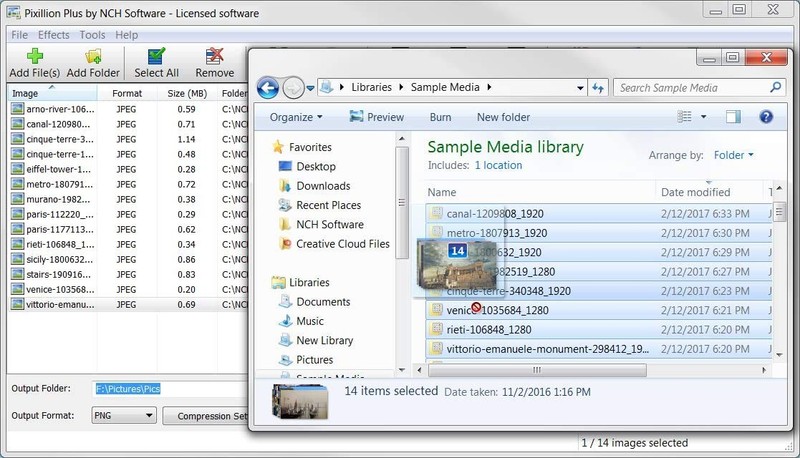Go back with the Explorer back arrow
The image size is (800, 458).
tap(268, 88)
